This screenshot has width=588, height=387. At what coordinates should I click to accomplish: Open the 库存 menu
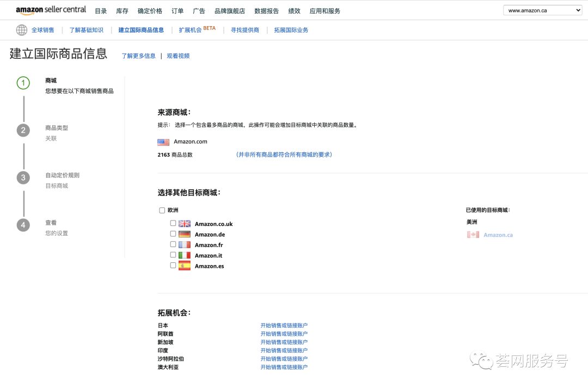click(x=121, y=10)
